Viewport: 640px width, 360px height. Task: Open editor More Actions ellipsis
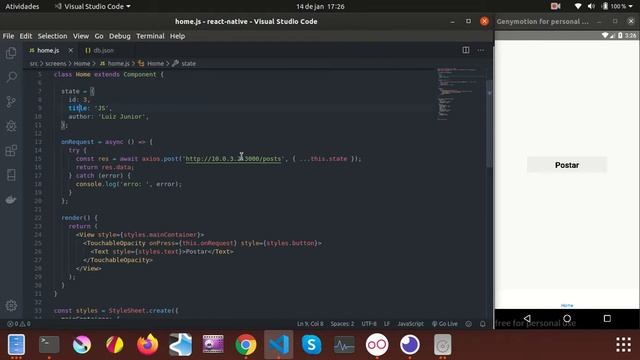(x=481, y=50)
